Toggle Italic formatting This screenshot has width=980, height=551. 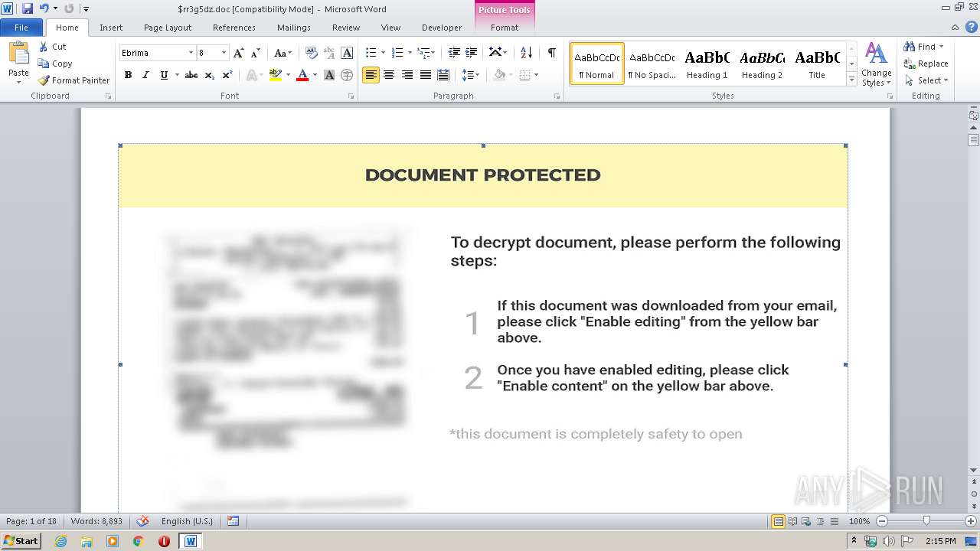(145, 75)
